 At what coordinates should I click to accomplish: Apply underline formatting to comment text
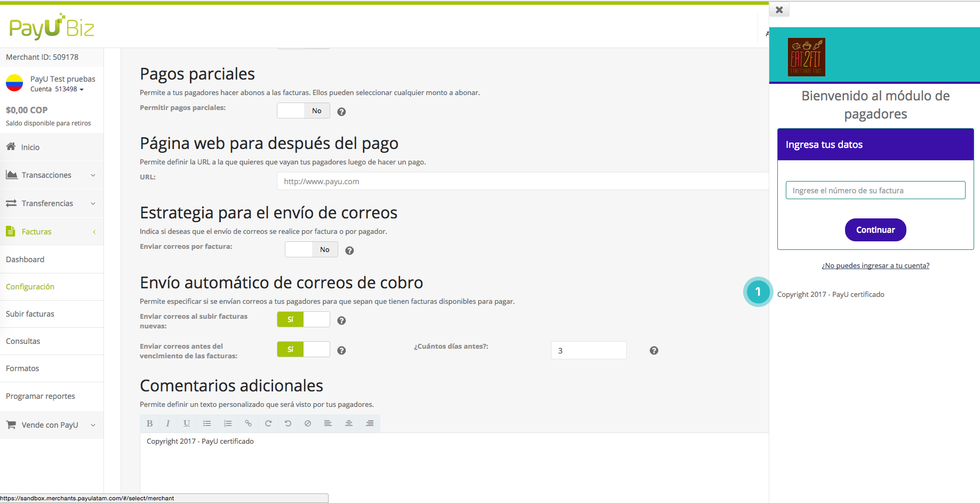click(x=186, y=423)
